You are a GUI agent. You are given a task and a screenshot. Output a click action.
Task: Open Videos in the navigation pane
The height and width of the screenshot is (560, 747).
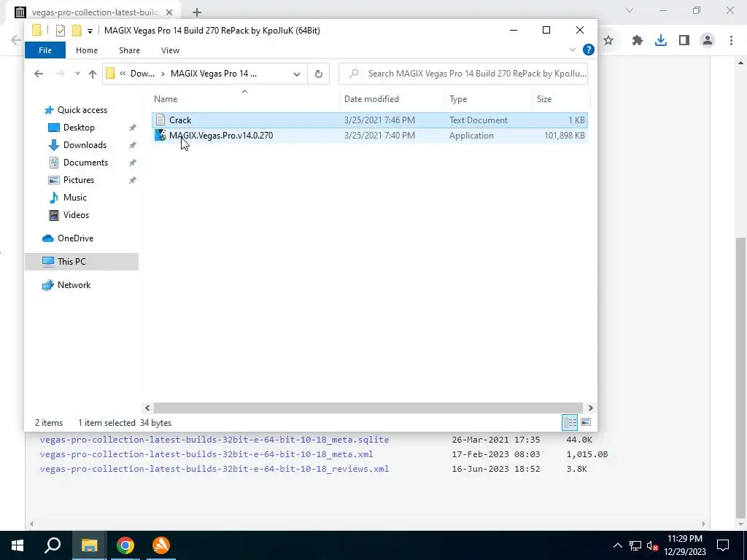tap(76, 215)
